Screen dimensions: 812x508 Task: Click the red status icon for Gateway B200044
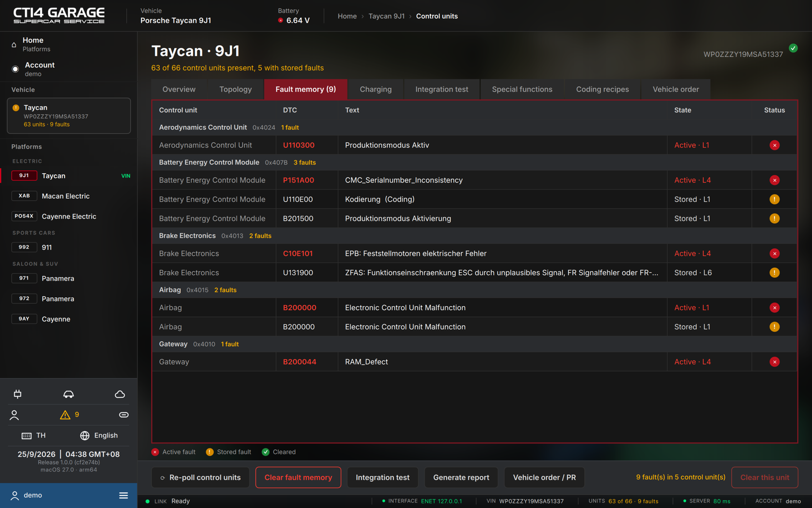[774, 362]
